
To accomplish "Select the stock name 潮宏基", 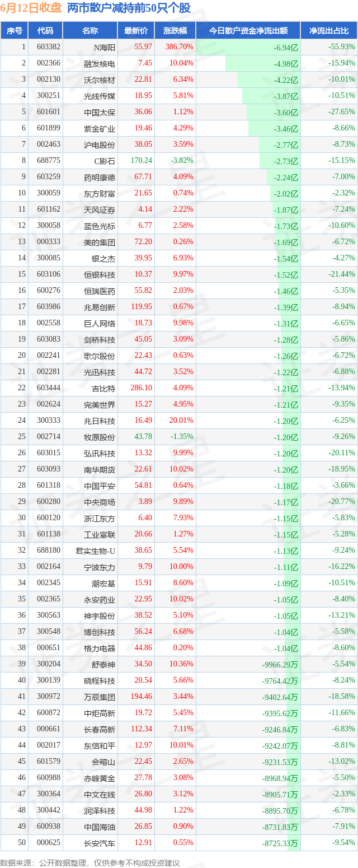I will pyautogui.click(x=103, y=583).
